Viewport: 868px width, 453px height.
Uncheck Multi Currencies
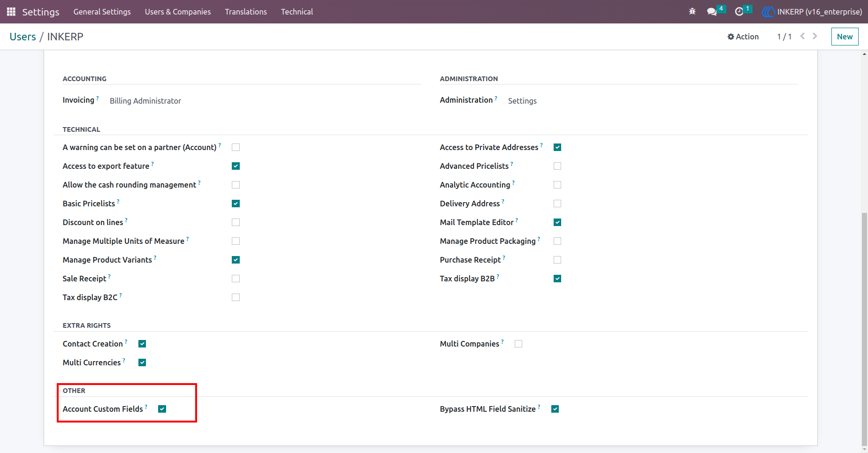pyautogui.click(x=142, y=362)
